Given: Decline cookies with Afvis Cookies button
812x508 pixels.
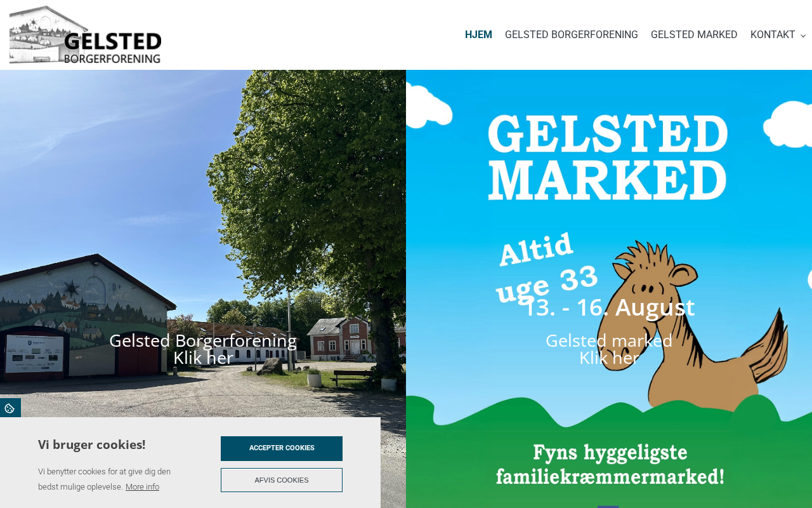Looking at the screenshot, I should [282, 480].
